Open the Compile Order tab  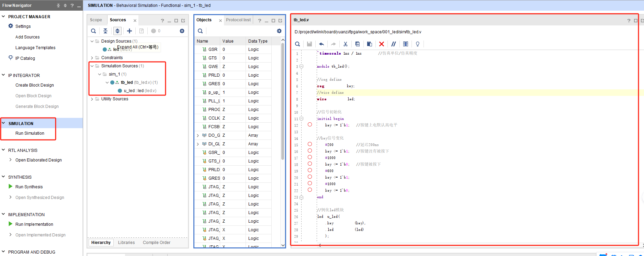point(156,243)
